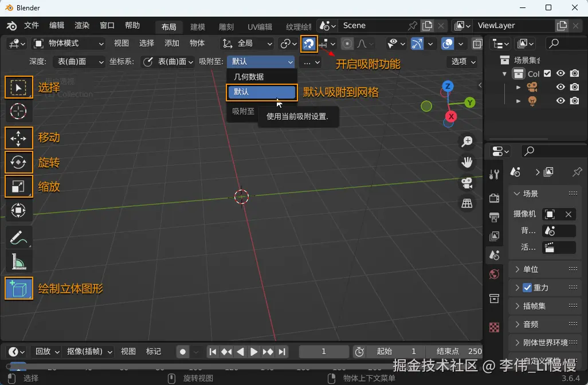The image size is (588, 385).
Task: Toggle proportional editing button
Action: coord(347,44)
